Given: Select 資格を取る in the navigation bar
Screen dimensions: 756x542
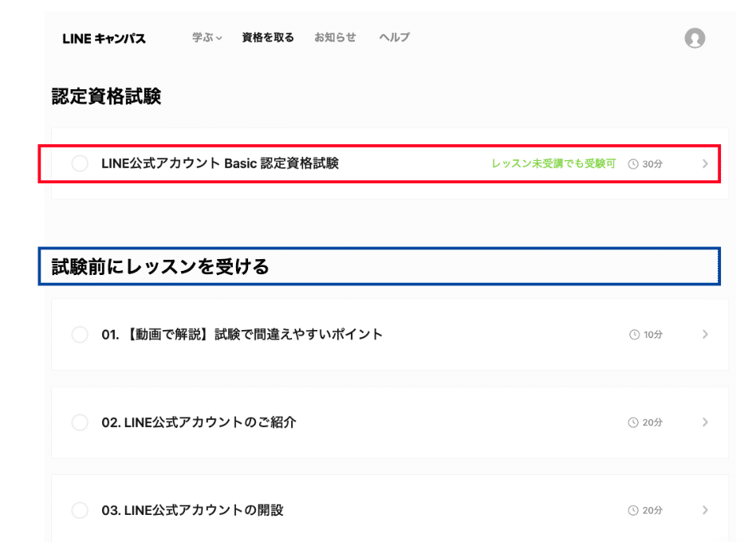Looking at the screenshot, I should pyautogui.click(x=266, y=37).
